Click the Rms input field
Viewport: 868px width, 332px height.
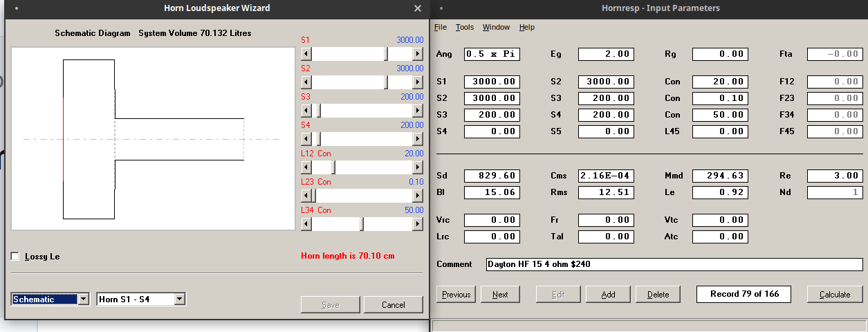click(606, 192)
